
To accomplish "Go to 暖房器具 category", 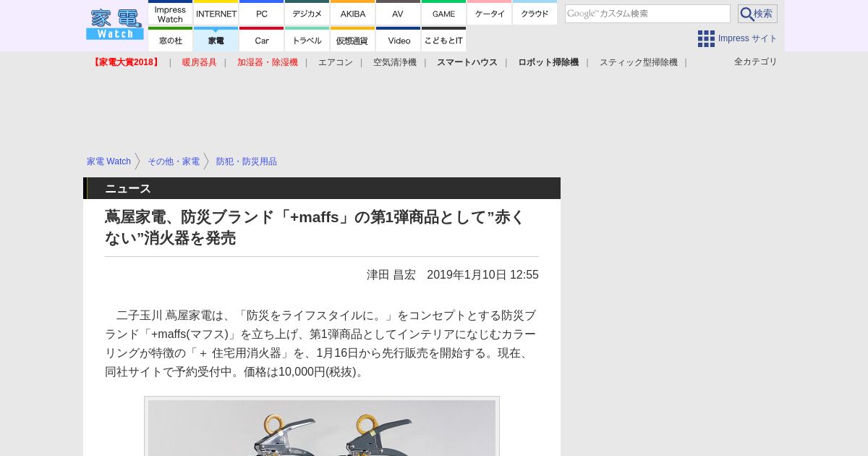I will tap(200, 62).
